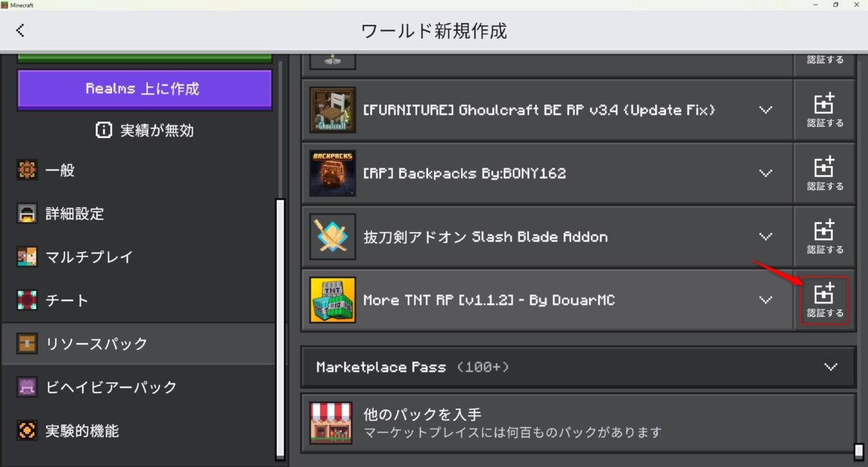
Task: Open the 一般 settings tab
Action: point(138,170)
